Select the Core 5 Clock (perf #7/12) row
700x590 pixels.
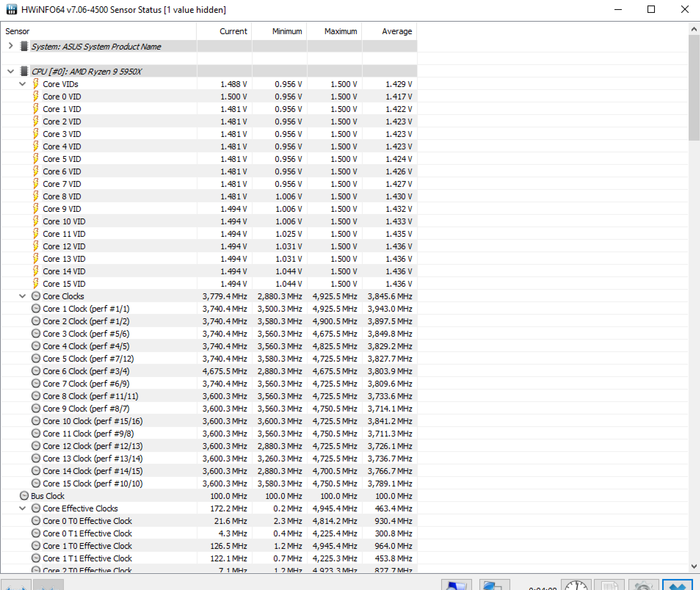click(x=208, y=358)
